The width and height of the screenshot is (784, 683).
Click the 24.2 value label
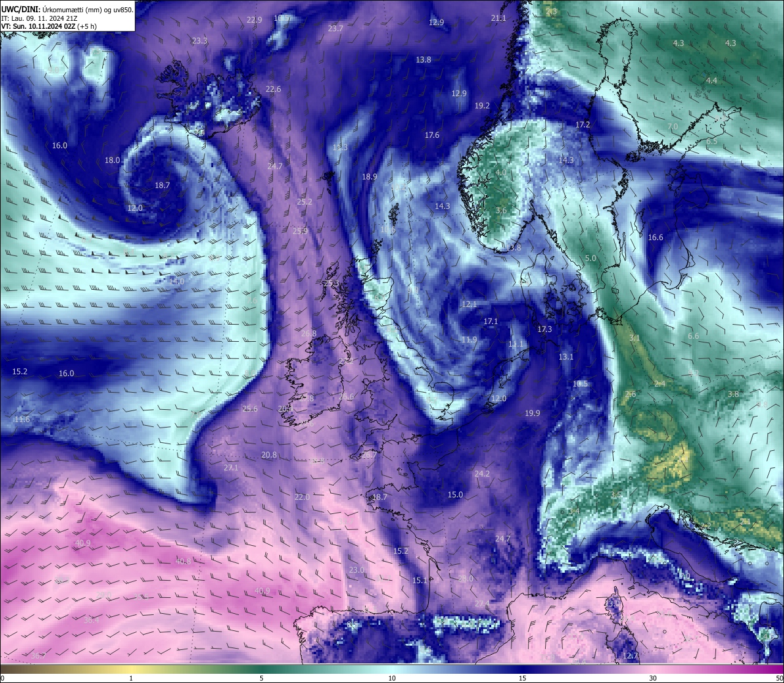[x=482, y=474]
